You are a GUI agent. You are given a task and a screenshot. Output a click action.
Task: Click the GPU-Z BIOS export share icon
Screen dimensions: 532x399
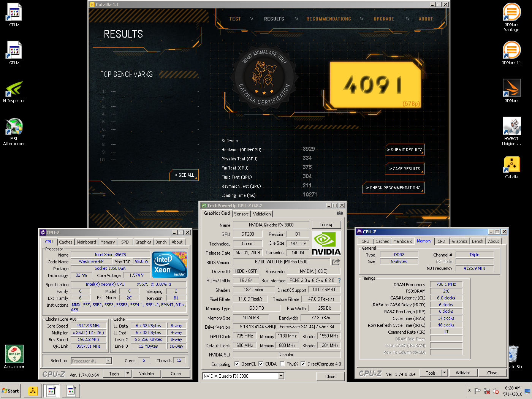[336, 262]
